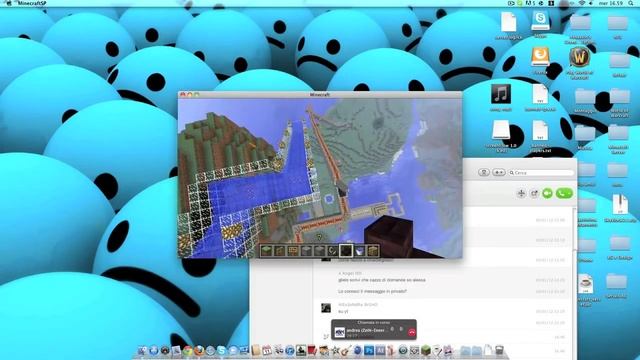
Task: Open the Minecraft grass block dock icon
Action: 426,350
